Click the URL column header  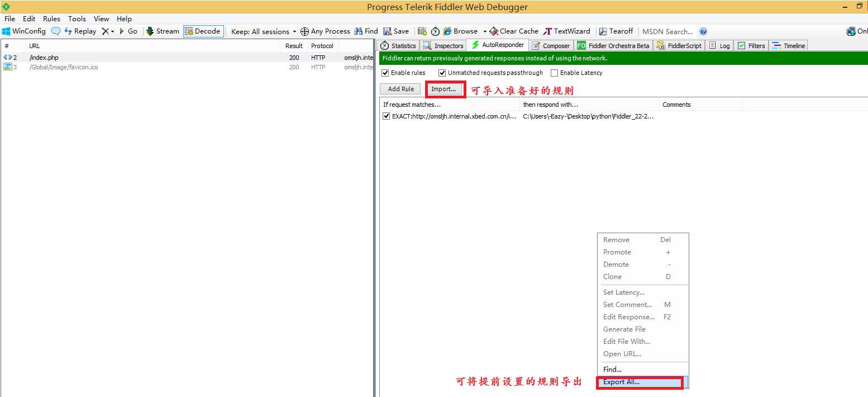[x=152, y=46]
